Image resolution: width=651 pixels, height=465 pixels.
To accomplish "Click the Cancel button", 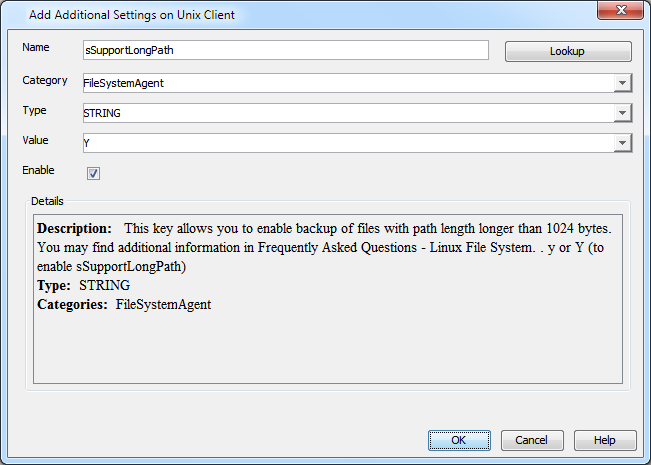I will [531, 440].
